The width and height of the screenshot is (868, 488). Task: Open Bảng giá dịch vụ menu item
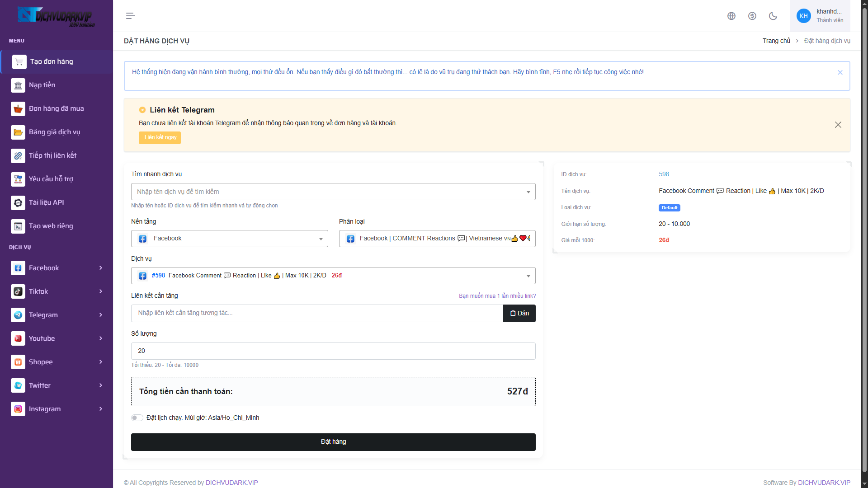coord(54,132)
